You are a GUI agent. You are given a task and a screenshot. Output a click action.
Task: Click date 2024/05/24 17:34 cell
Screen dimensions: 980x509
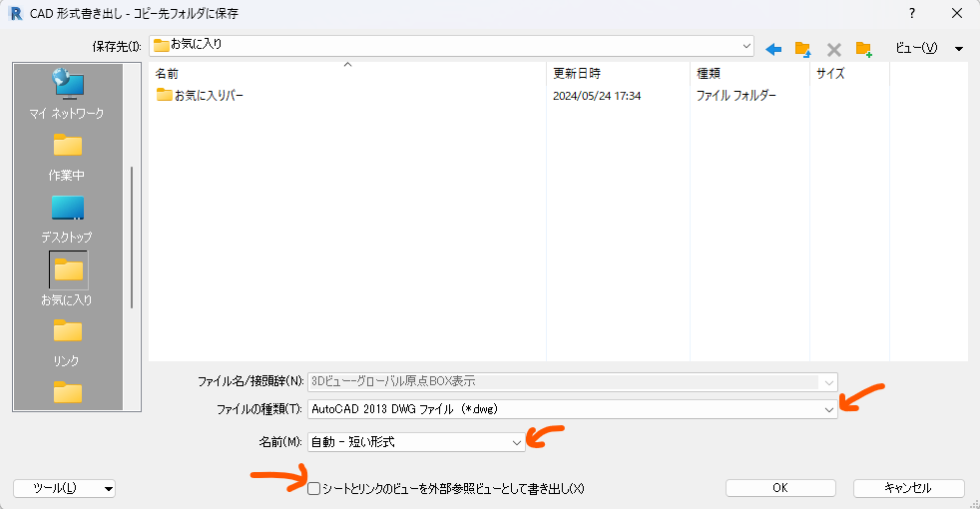click(597, 96)
